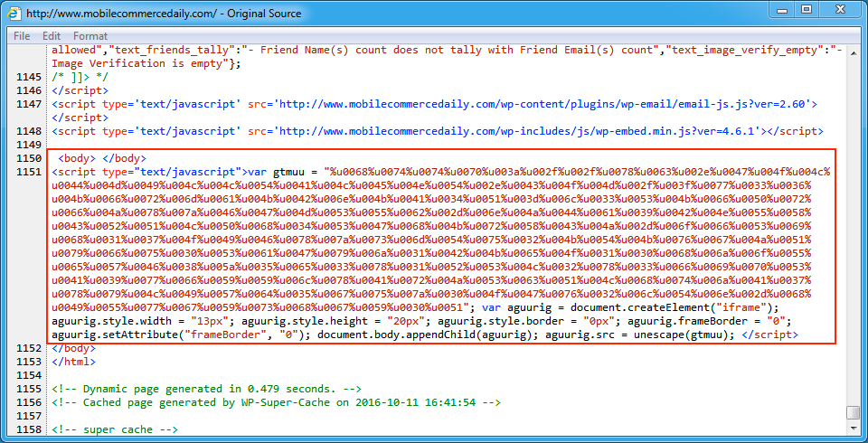Viewport: 868px width, 443px height.
Task: Click line number 1145
Action: (x=30, y=77)
